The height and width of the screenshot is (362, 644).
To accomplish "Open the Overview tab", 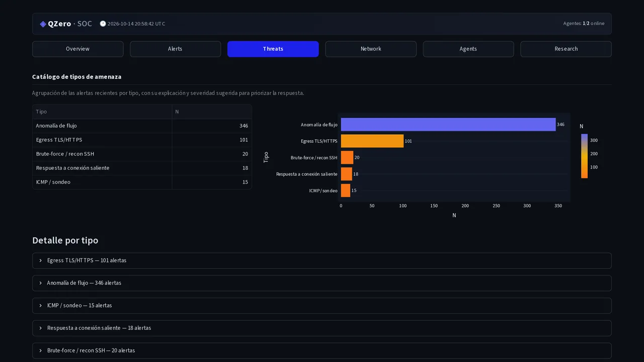I will pyautogui.click(x=77, y=49).
